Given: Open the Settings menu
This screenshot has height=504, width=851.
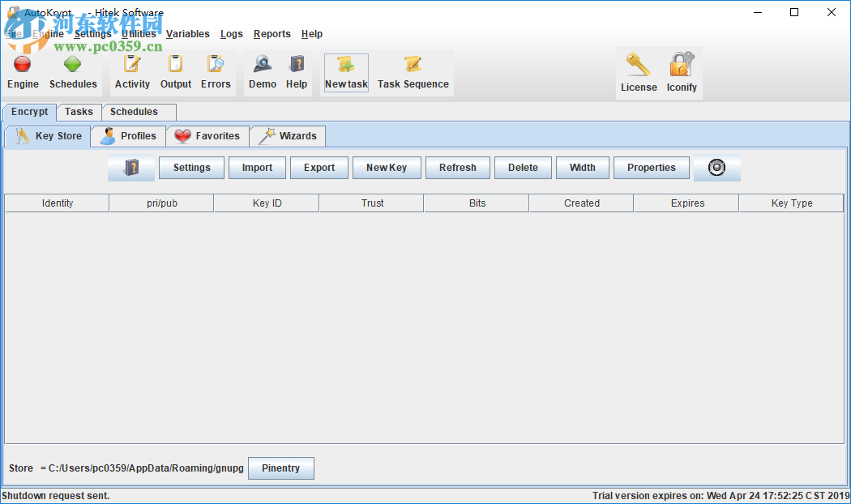Looking at the screenshot, I should pos(93,34).
